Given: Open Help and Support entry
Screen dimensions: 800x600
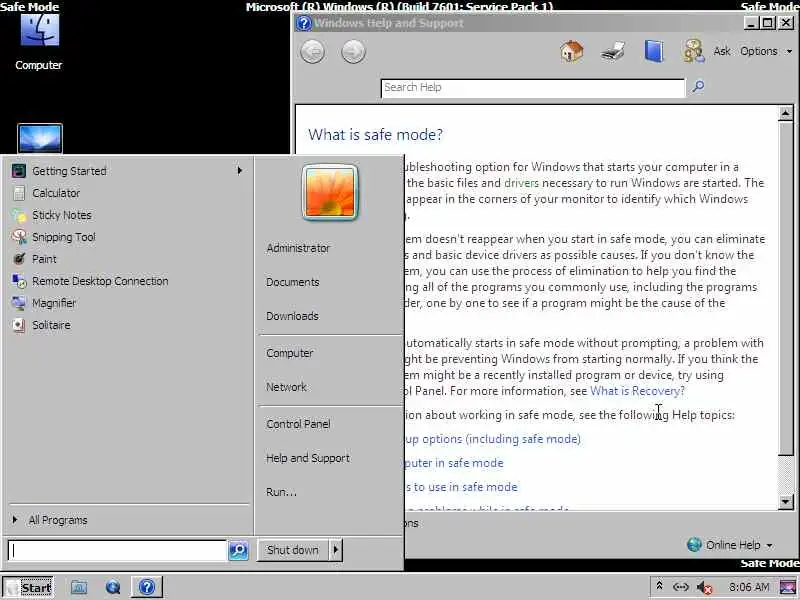Looking at the screenshot, I should (308, 458).
